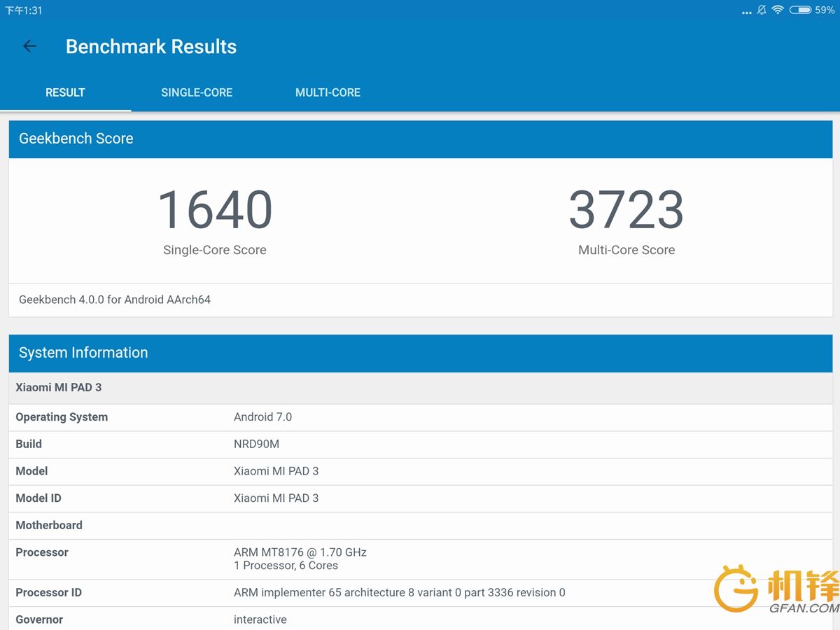Open the MULTI-CORE tab
This screenshot has height=630, width=840.
[x=328, y=92]
